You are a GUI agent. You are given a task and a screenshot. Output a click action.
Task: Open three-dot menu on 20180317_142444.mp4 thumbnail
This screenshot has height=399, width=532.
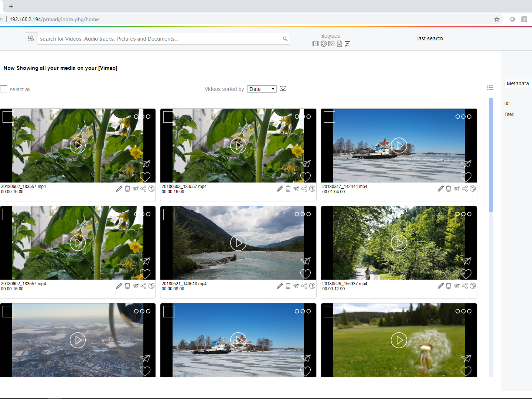pyautogui.click(x=463, y=117)
